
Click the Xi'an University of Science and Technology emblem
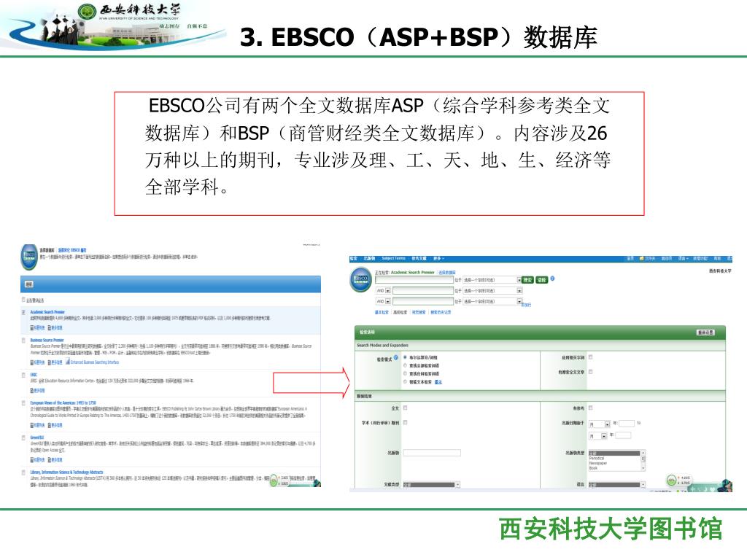(88, 12)
